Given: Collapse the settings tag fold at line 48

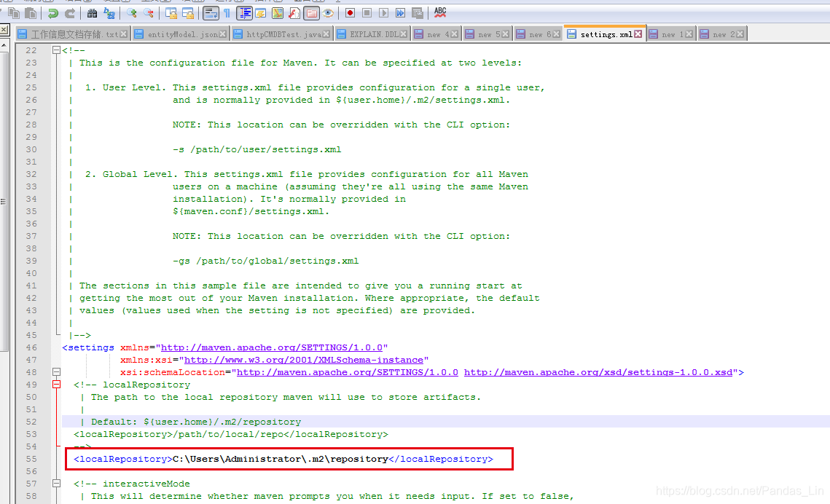Looking at the screenshot, I should pyautogui.click(x=56, y=372).
